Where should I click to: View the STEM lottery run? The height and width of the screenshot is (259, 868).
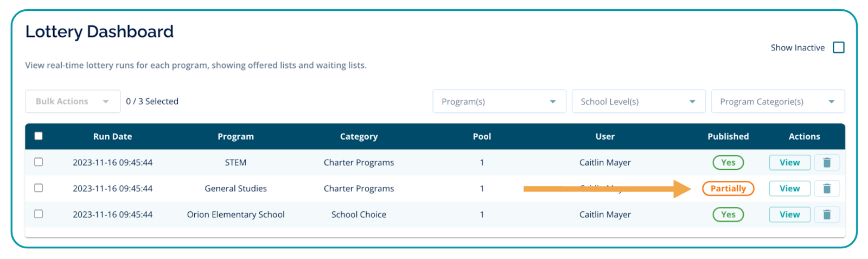789,162
